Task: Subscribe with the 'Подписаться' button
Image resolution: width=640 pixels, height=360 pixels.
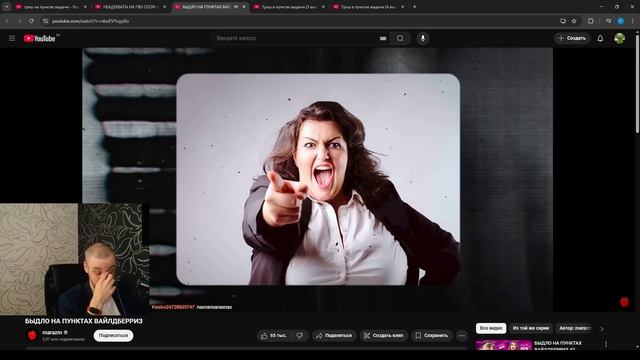Action: click(113, 336)
